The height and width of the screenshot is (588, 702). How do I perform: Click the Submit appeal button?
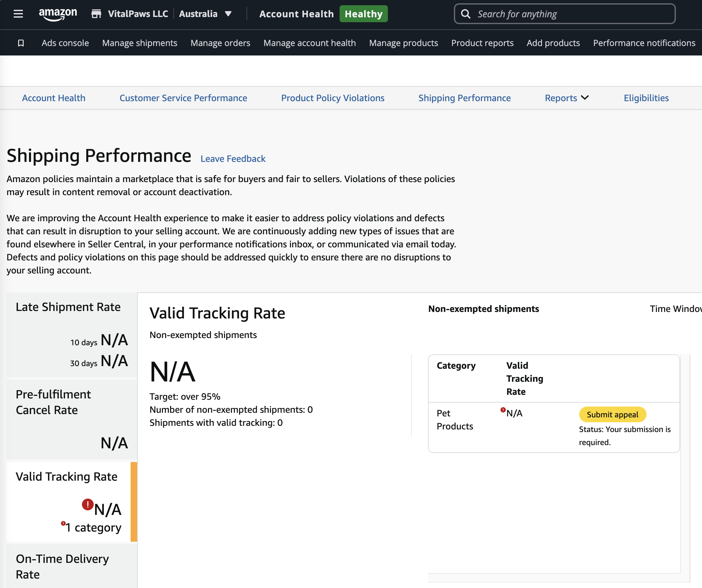click(613, 414)
